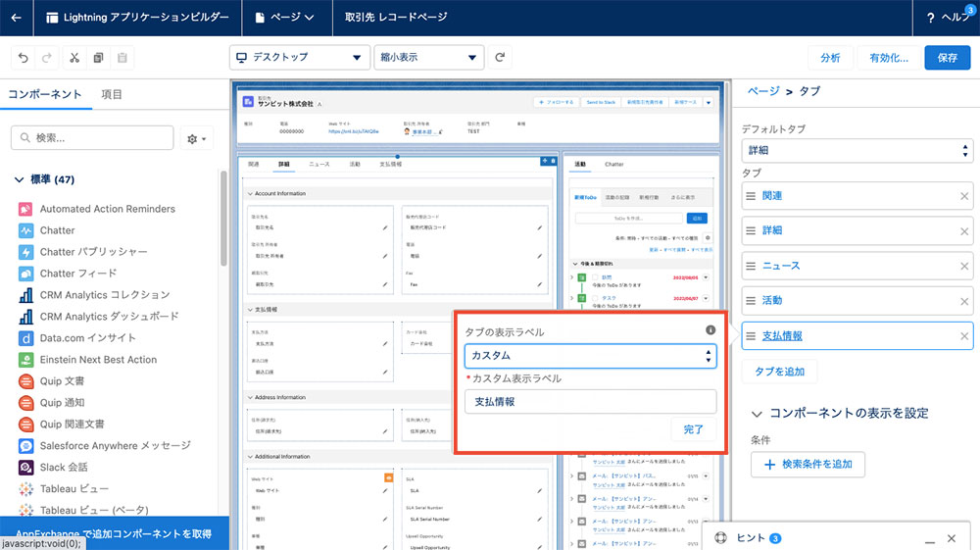Remove the 詳細 tab with X
This screenshot has width=980, height=550.
(x=964, y=231)
